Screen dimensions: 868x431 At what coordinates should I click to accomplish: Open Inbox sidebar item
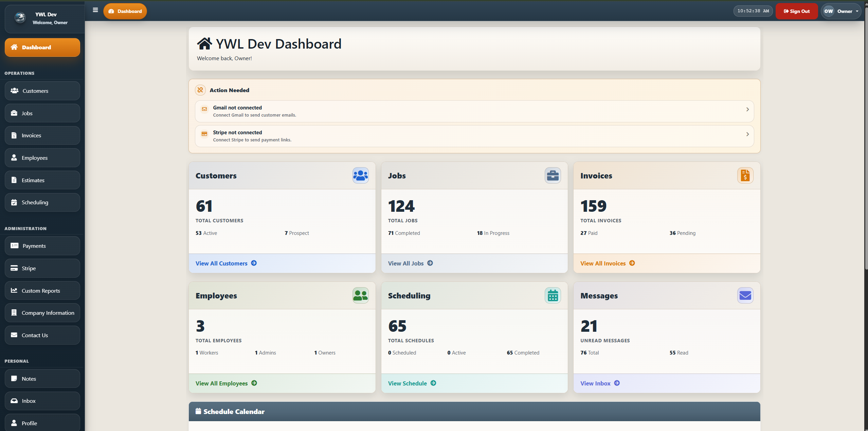pyautogui.click(x=42, y=401)
